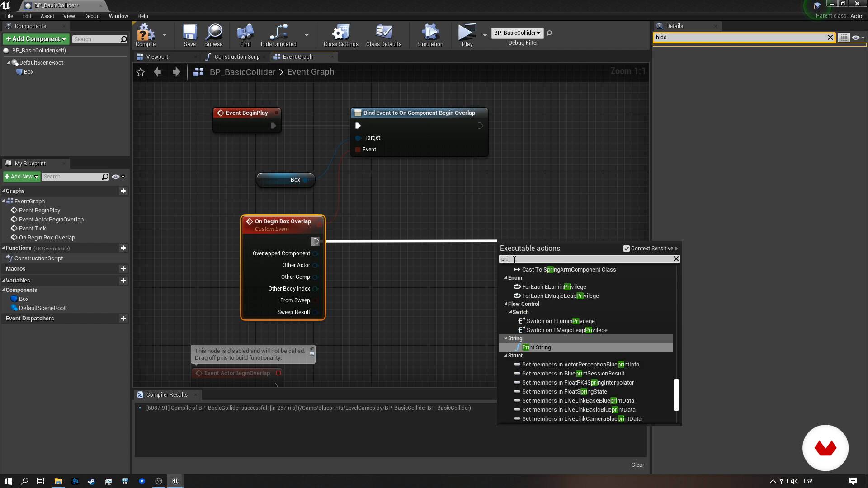Screen dimensions: 868x488
Task: Add a new function with plus button
Action: pos(123,248)
